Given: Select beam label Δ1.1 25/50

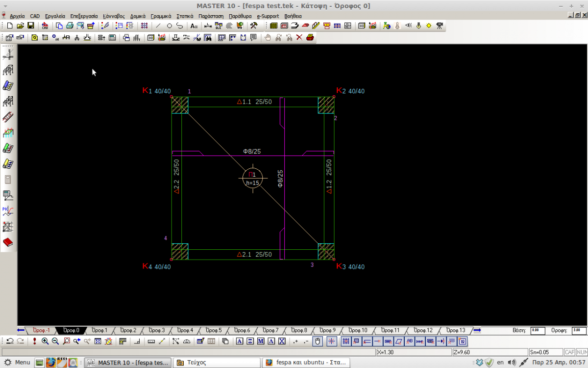Looking at the screenshot, I should pos(254,102).
